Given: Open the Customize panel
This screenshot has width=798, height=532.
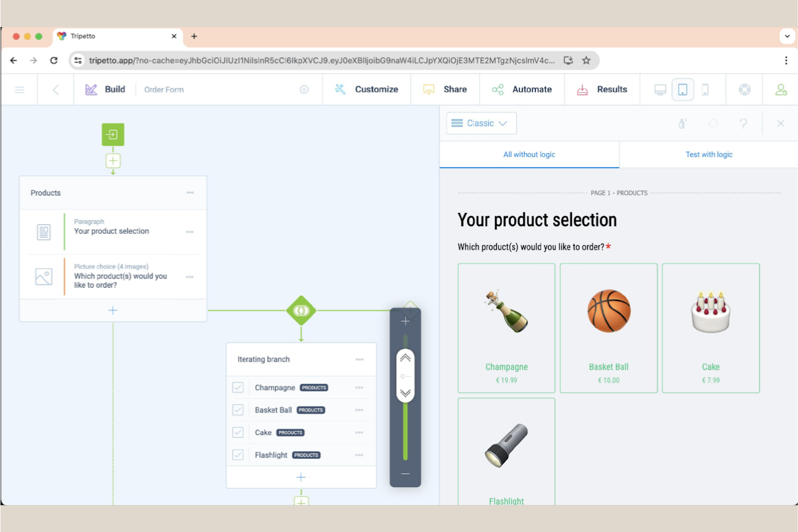Looking at the screenshot, I should [367, 89].
